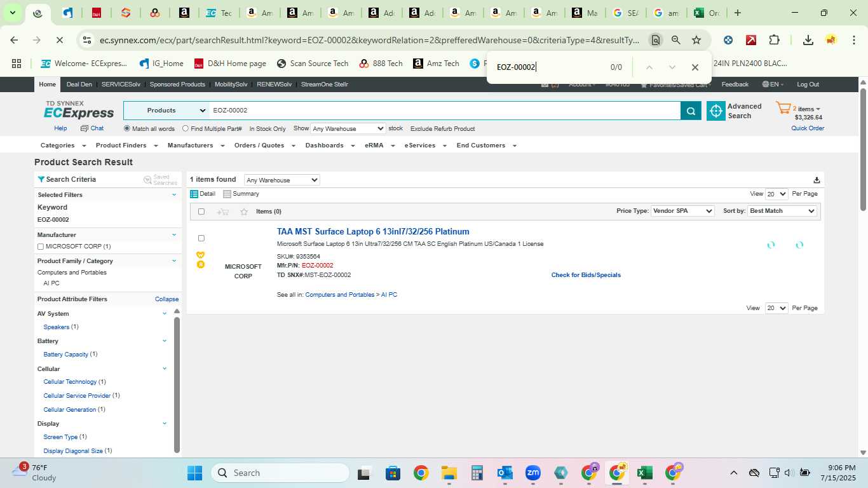
Task: Switch to Detail view icon
Action: point(194,194)
